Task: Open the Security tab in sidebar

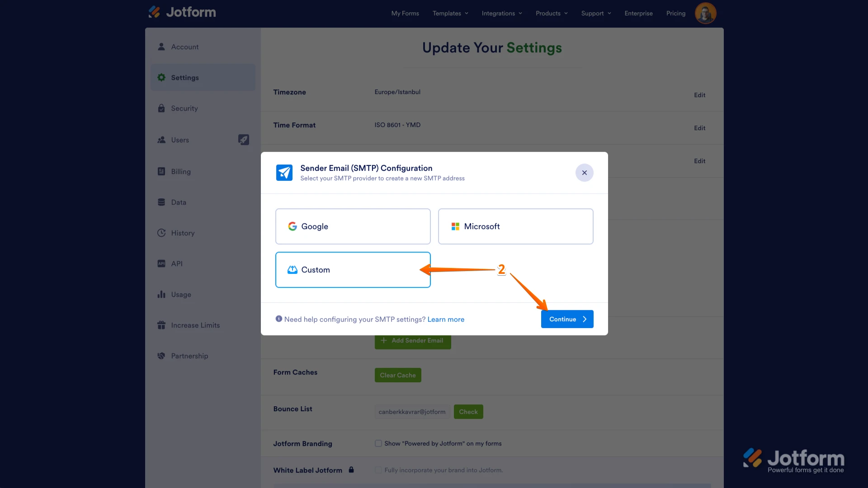Action: (184, 108)
